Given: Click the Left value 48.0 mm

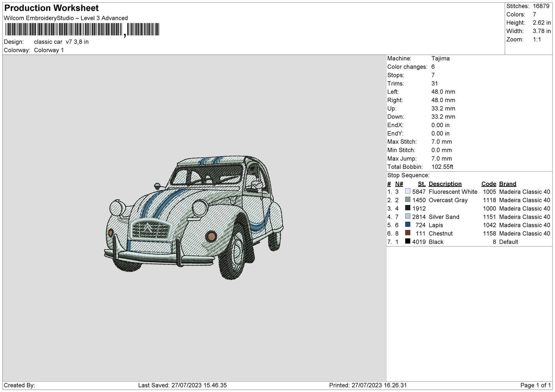Looking at the screenshot, I should (443, 92).
